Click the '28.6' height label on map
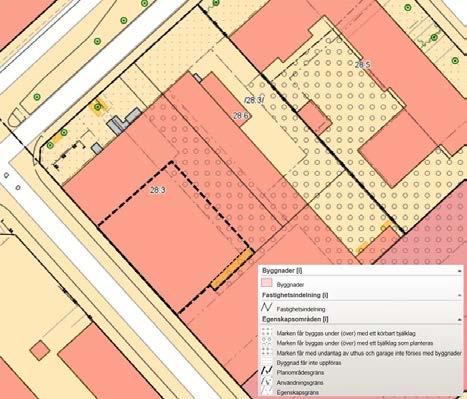 pos(241,116)
